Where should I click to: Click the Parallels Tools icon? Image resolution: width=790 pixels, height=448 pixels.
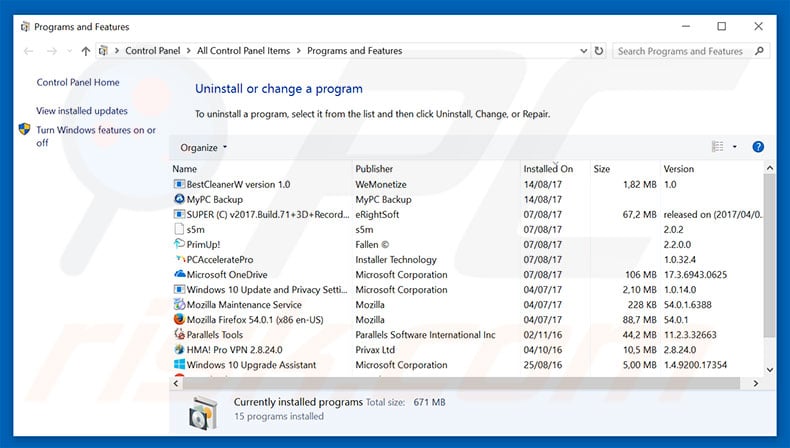click(179, 334)
